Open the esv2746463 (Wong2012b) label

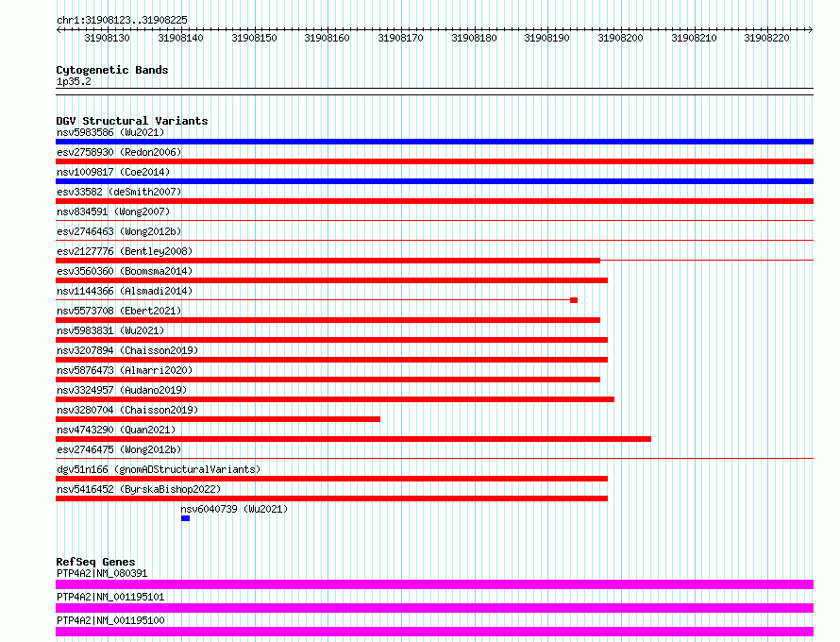tap(119, 231)
